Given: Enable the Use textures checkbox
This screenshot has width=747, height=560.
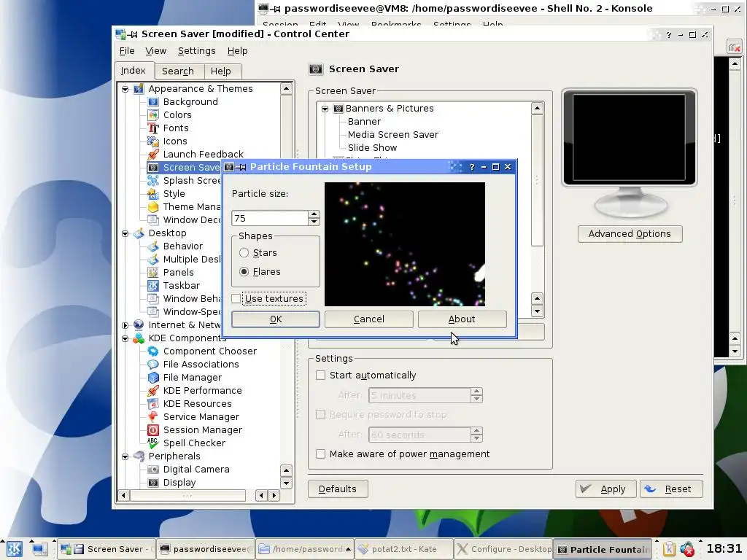Looking at the screenshot, I should click(236, 298).
